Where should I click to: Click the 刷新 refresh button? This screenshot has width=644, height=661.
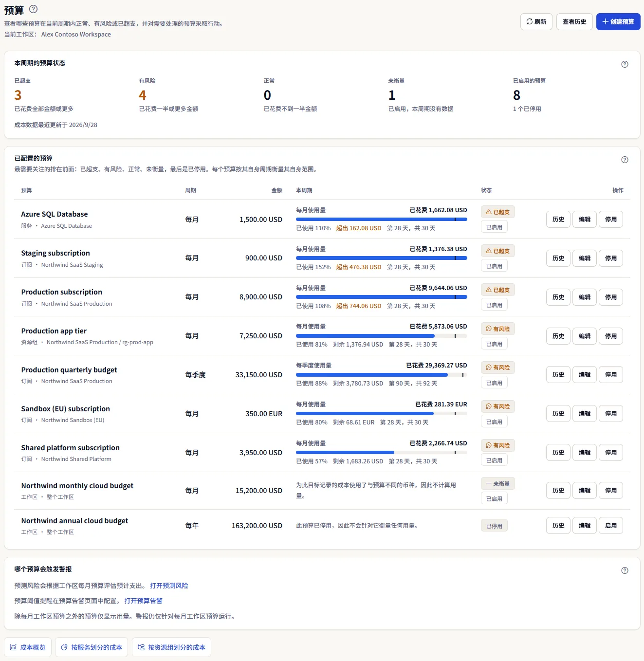tap(536, 21)
